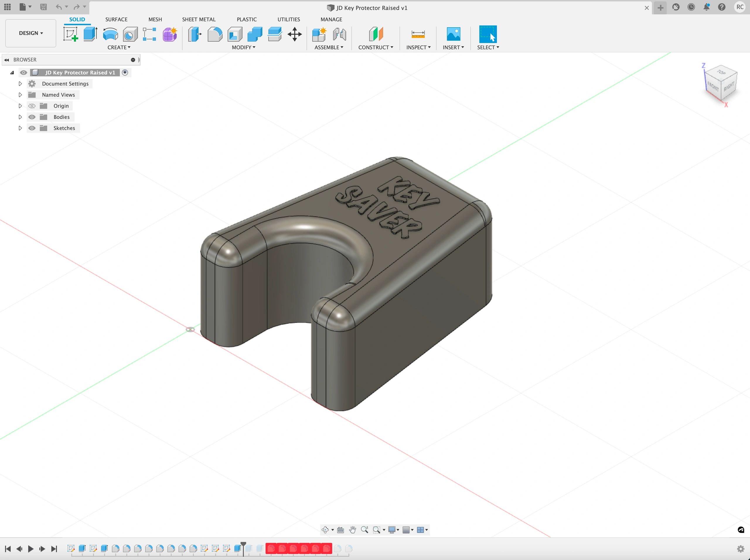Pick the Pan hand tool
The width and height of the screenshot is (750, 560).
[x=353, y=530]
